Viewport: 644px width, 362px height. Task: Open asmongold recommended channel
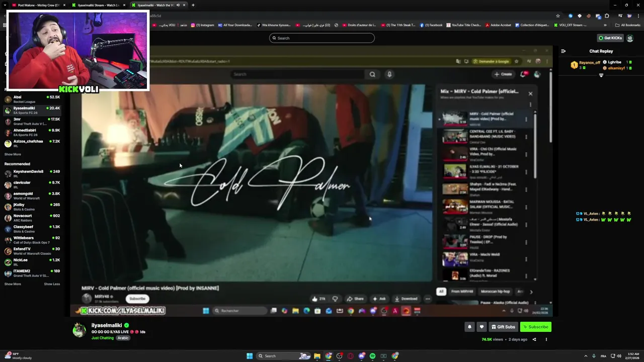coord(32,196)
